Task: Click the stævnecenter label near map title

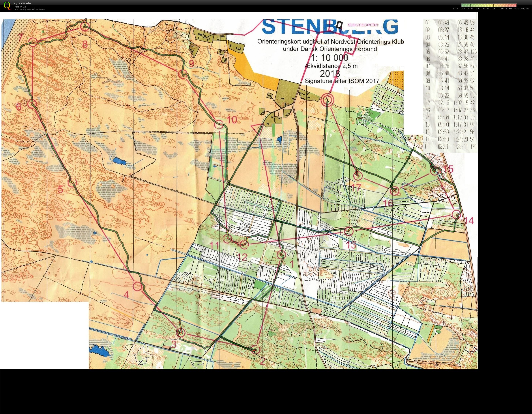Action: coord(363,25)
